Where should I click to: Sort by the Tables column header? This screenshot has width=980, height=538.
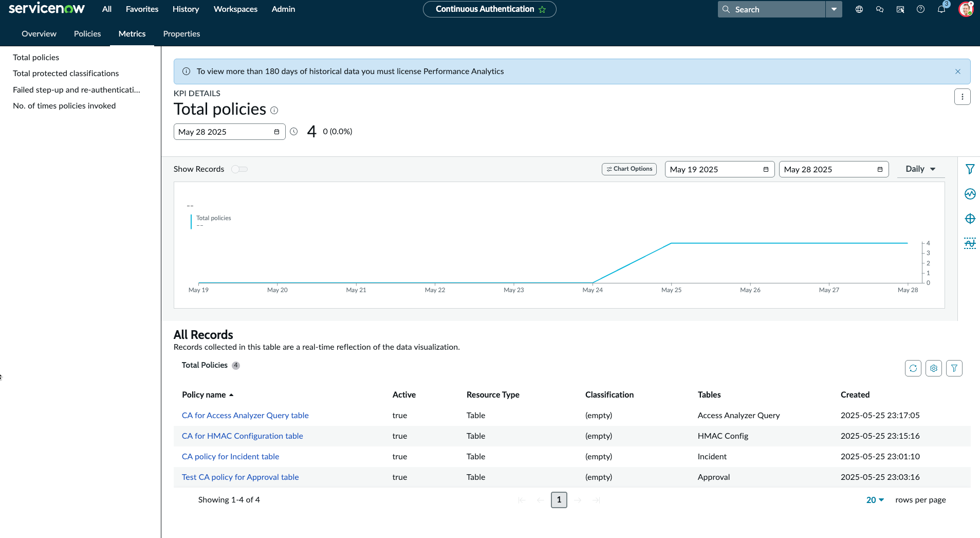click(x=709, y=394)
